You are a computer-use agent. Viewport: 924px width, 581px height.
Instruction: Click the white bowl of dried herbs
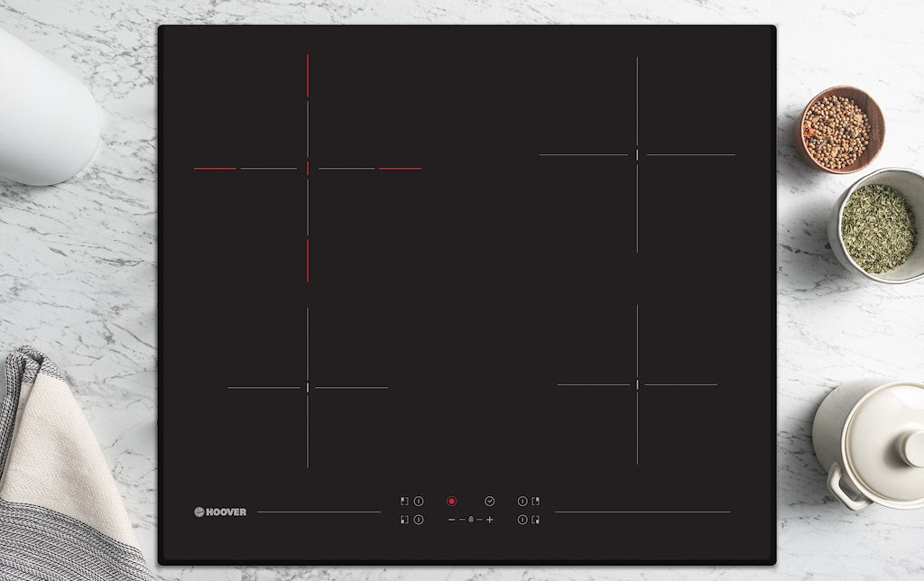pos(878,227)
